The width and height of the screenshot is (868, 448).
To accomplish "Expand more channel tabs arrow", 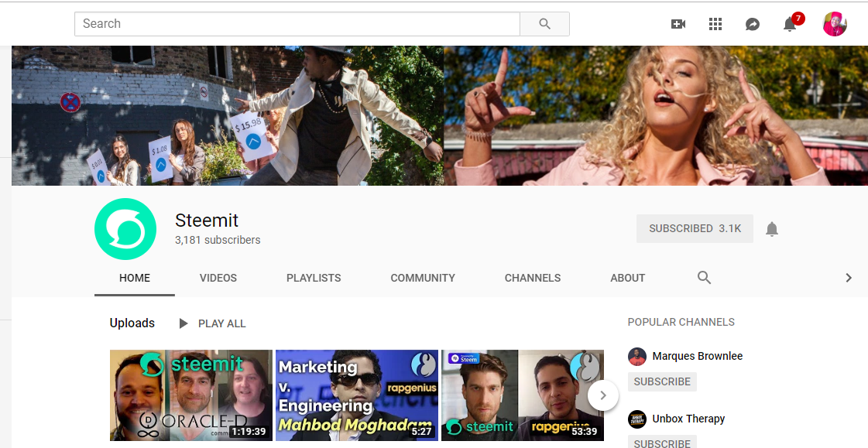I will (849, 278).
